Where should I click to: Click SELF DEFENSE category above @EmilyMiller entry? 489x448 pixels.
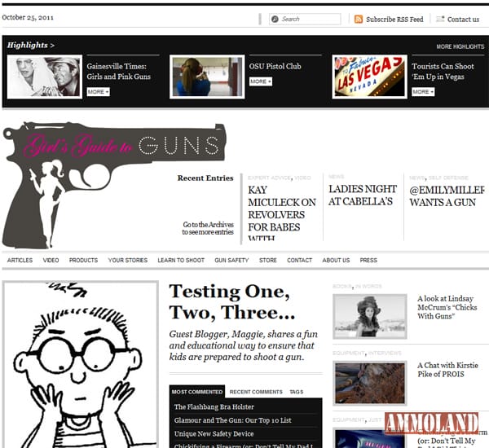tap(448, 178)
